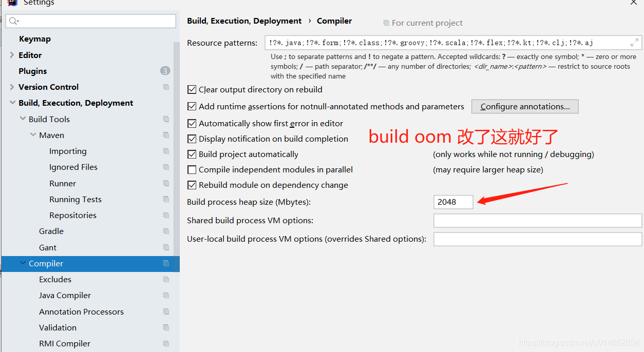Viewport: 644px width, 352px height.
Task: Click project-level icon beside Annotation Processors
Action: [x=166, y=311]
